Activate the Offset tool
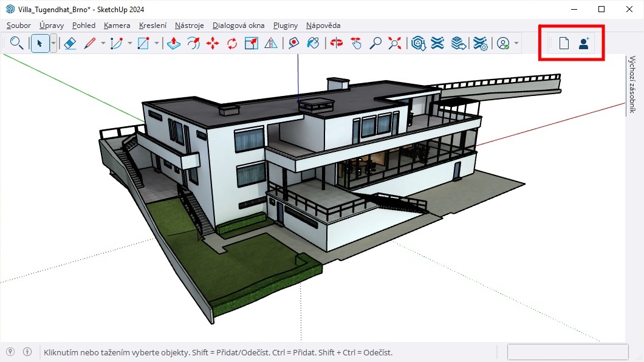 (193, 43)
